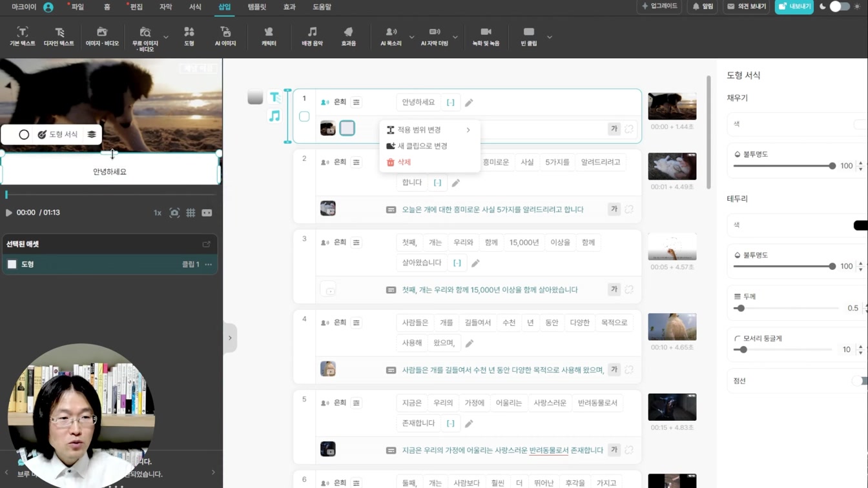The image size is (868, 488).
Task: Click the pop-out icon in 선택된 애셋 panel
Action: tap(207, 244)
